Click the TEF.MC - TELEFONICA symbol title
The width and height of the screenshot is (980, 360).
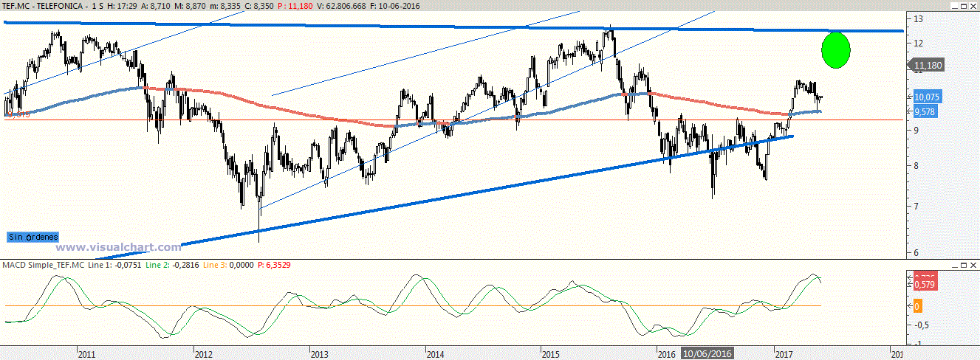tap(43, 5)
